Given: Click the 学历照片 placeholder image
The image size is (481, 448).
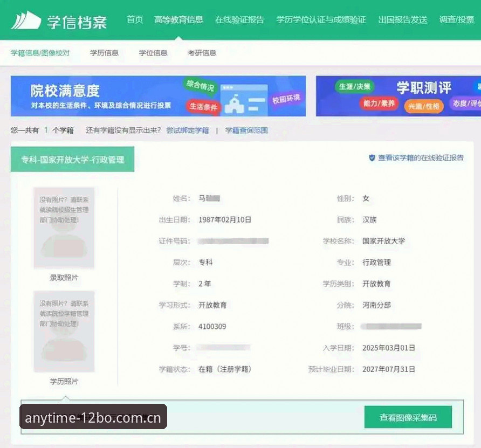Looking at the screenshot, I should 64,332.
